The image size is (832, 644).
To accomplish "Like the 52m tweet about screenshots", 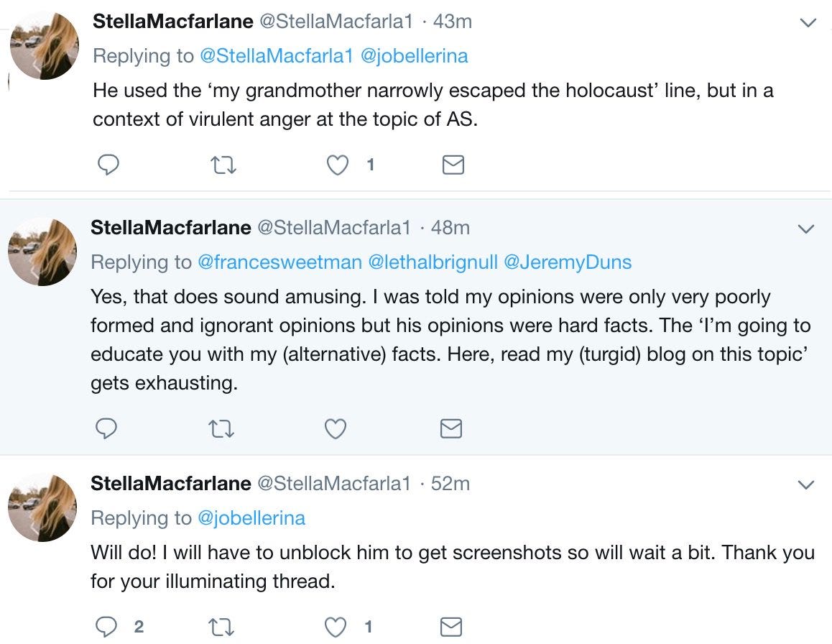I will coord(336,627).
